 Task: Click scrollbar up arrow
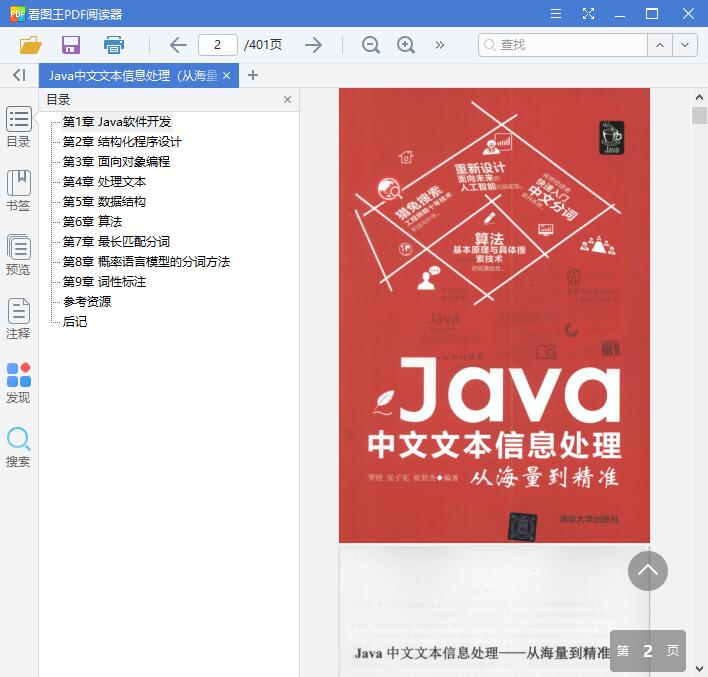click(x=699, y=97)
